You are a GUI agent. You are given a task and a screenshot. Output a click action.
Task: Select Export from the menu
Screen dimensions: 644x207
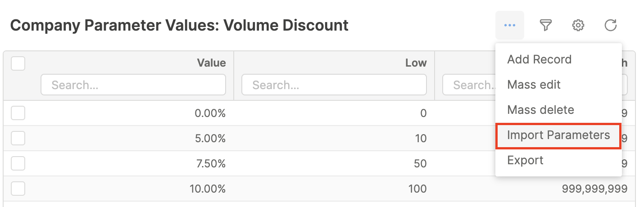coord(525,160)
